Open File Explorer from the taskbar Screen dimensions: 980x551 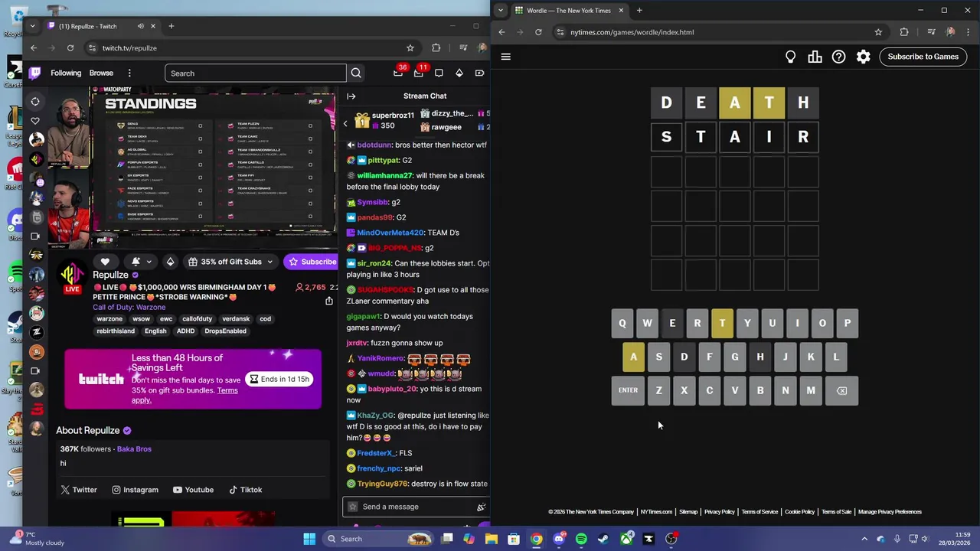click(492, 539)
